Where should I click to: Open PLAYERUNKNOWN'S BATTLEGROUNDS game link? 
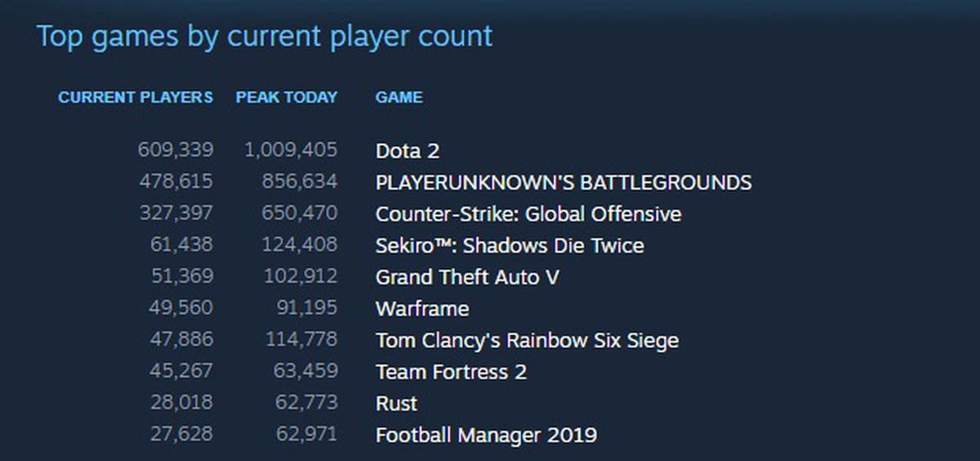pos(563,182)
